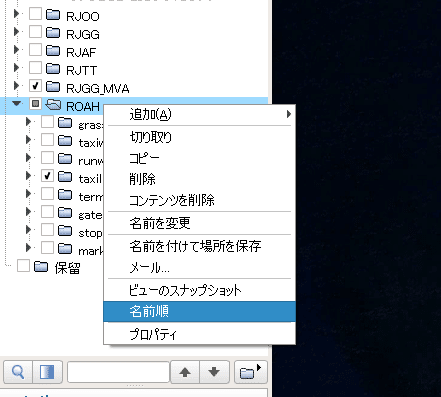Open the 追加(A) submenu

pyautogui.click(x=199, y=115)
